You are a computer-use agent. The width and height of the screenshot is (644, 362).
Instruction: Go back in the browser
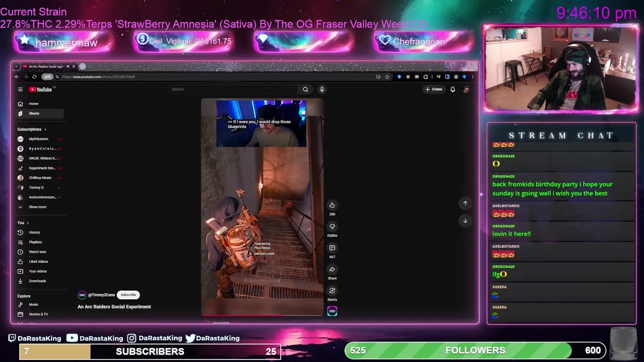17,77
